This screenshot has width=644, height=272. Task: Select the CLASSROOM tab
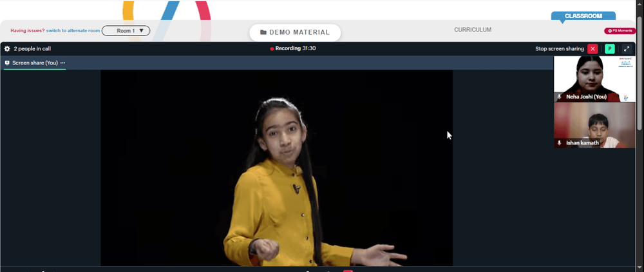pos(583,16)
